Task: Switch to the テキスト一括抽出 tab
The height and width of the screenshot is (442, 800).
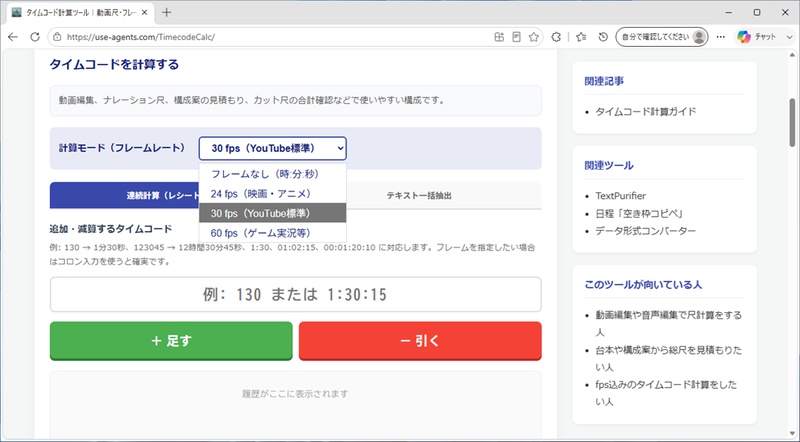Action: click(x=418, y=195)
